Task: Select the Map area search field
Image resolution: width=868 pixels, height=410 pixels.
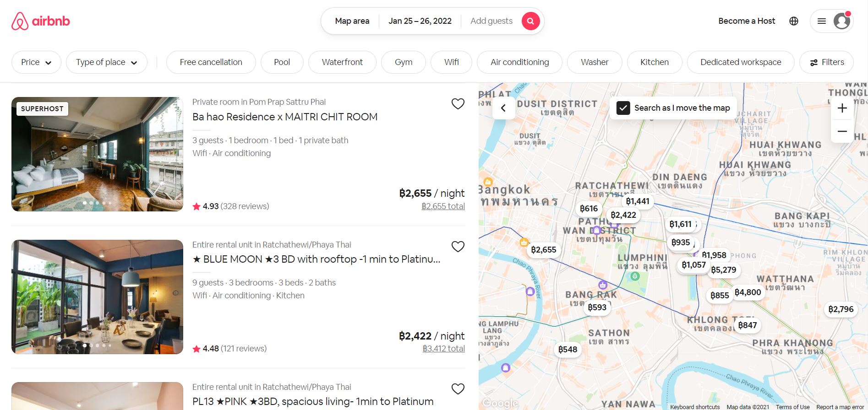Action: click(x=352, y=21)
